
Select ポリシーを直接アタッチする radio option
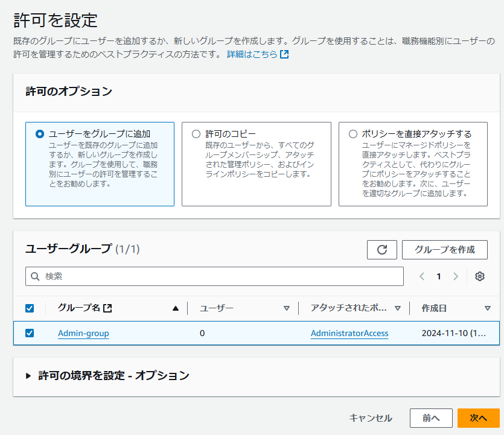pos(353,134)
